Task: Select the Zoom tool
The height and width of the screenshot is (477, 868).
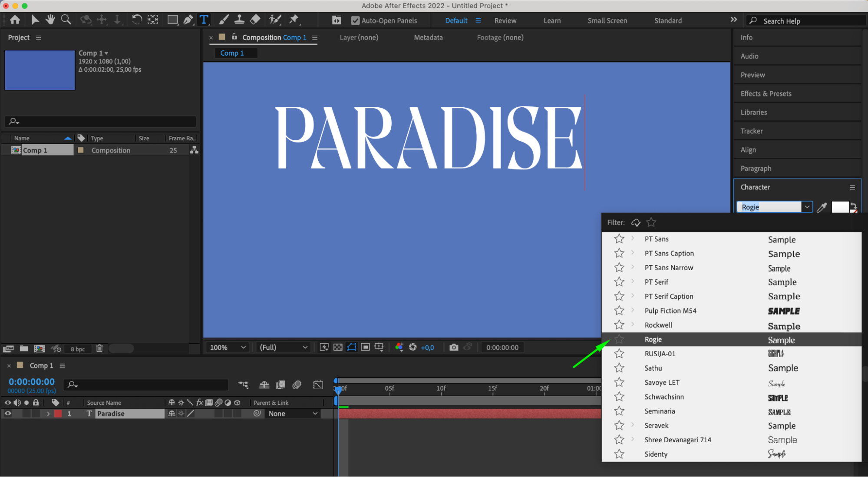Action: tap(66, 20)
